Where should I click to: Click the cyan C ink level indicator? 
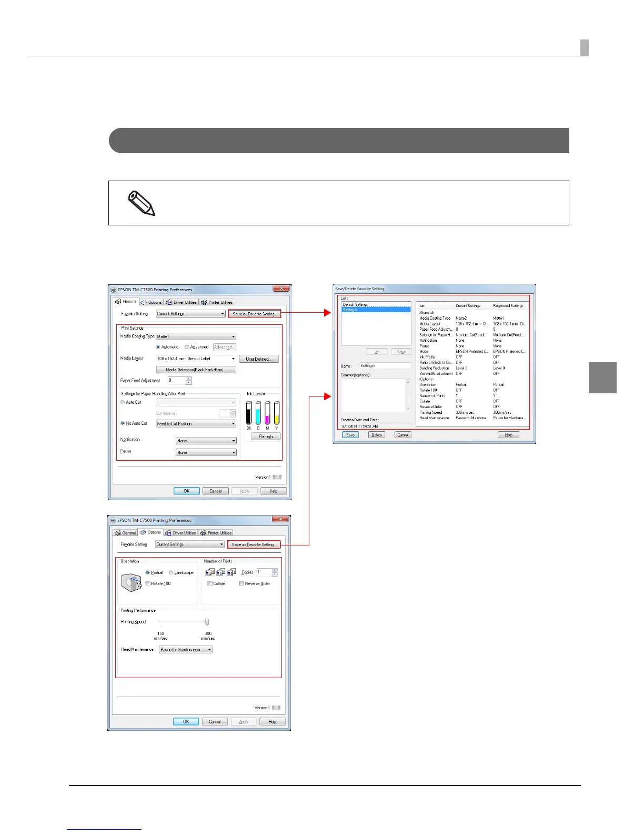(x=258, y=413)
